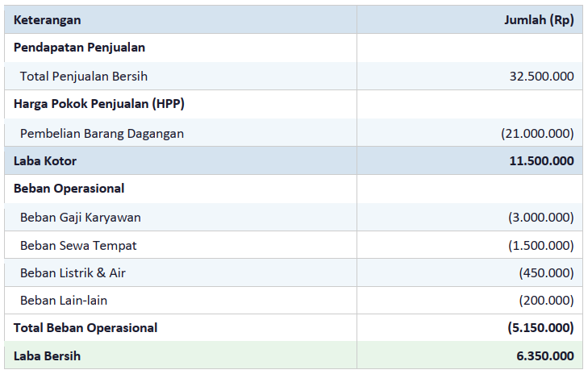Viewport: 588px width, 374px height.
Task: Select the 11.500.000 gross profit value
Action: click(541, 160)
